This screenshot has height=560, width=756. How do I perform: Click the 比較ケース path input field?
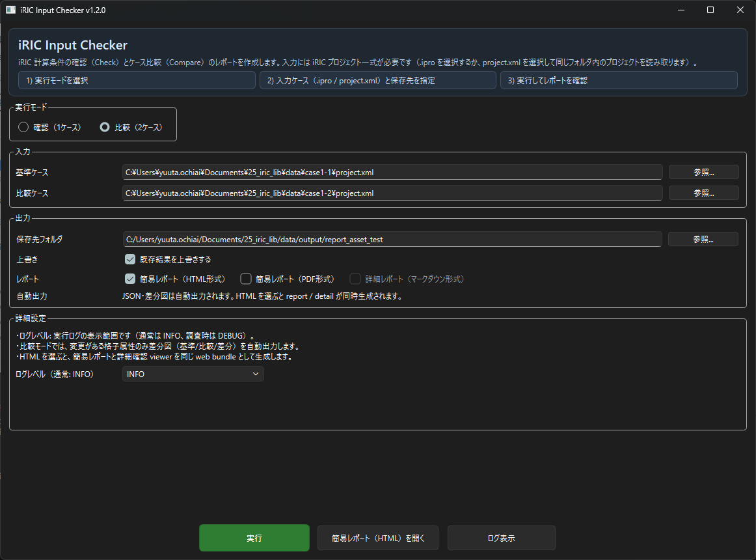point(392,193)
